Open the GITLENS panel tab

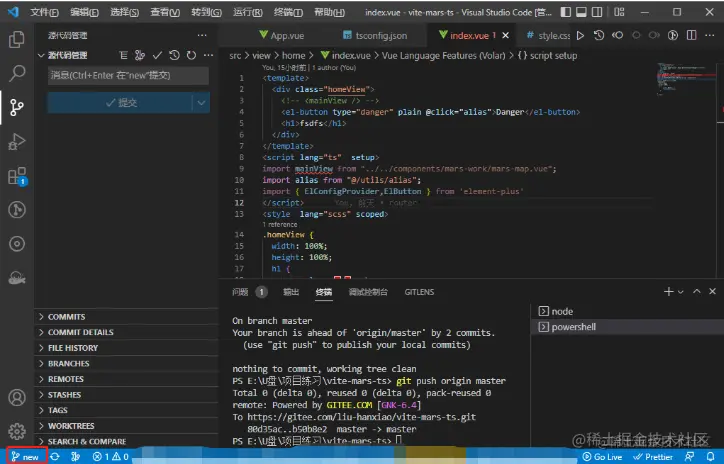click(419, 292)
